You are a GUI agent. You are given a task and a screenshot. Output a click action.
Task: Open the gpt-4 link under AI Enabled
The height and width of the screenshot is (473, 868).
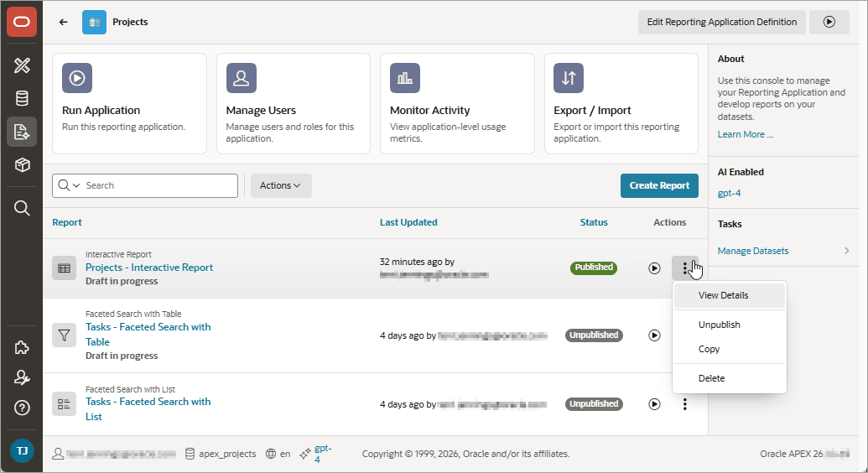click(x=729, y=193)
